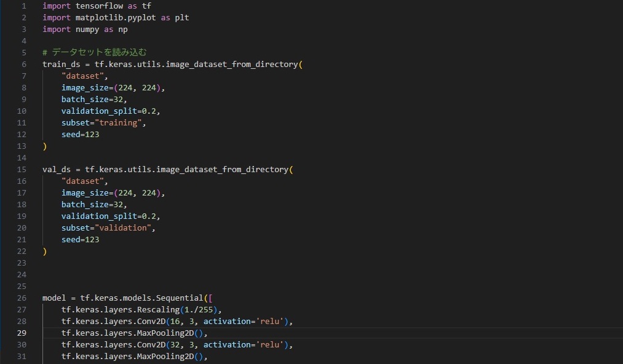Click validation_split value 0.2 on line 10
This screenshot has width=623, height=364.
151,111
